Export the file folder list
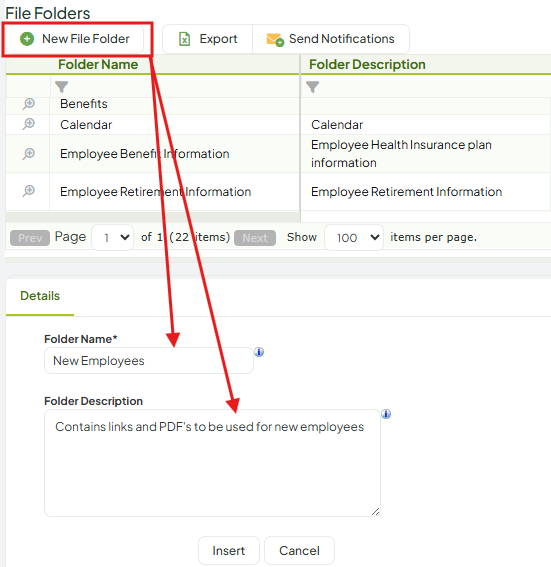This screenshot has height=567, width=551. (x=208, y=39)
